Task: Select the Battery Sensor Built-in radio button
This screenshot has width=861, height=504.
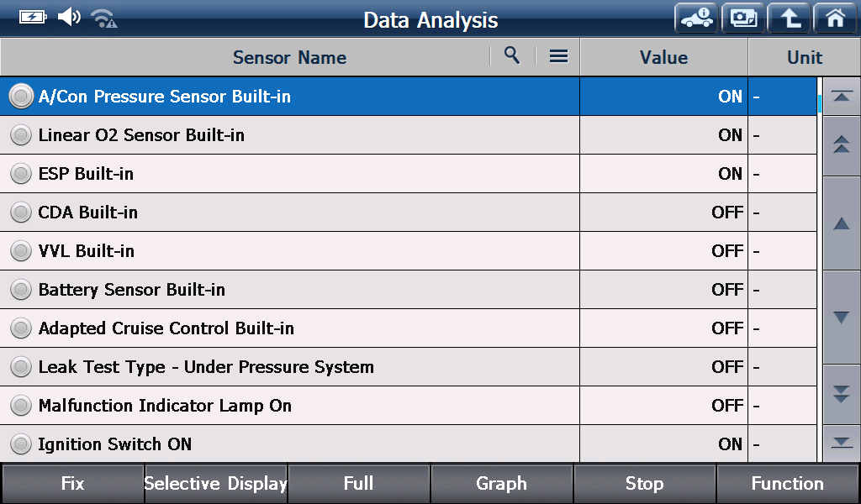Action: click(21, 290)
